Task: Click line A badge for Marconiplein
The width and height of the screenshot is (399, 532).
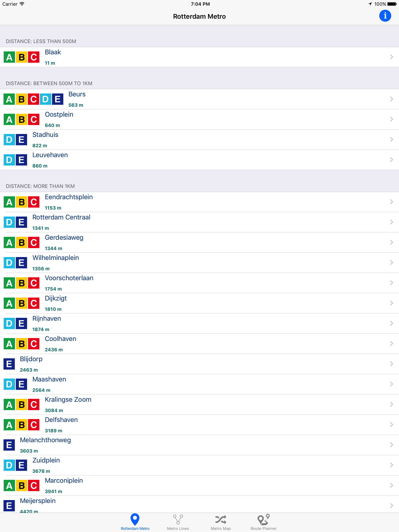Action: (9, 485)
